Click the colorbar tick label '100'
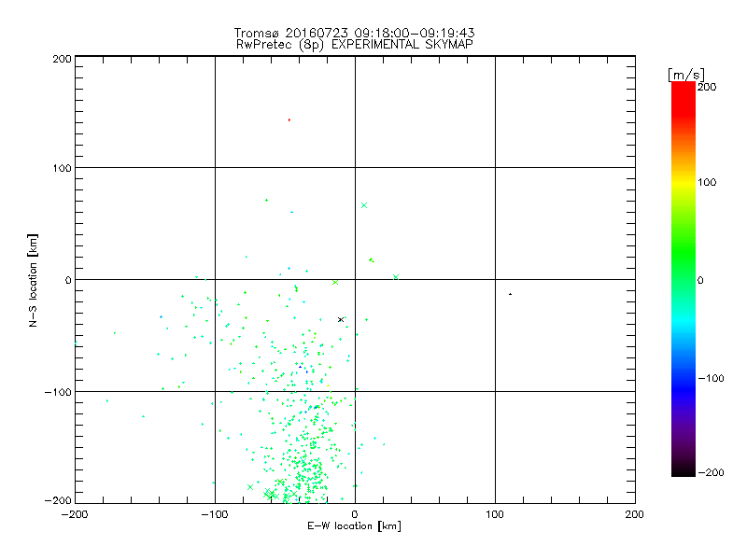The height and width of the screenshot is (560, 747). click(x=707, y=182)
